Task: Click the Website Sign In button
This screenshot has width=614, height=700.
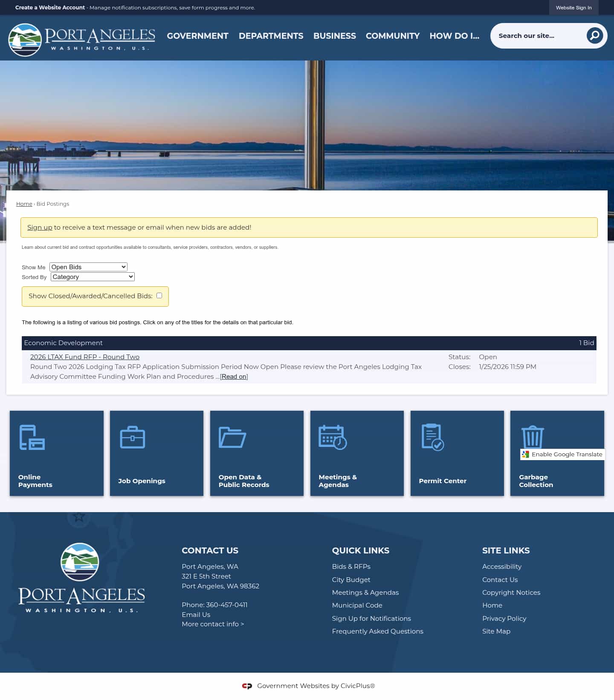Action: tap(573, 8)
